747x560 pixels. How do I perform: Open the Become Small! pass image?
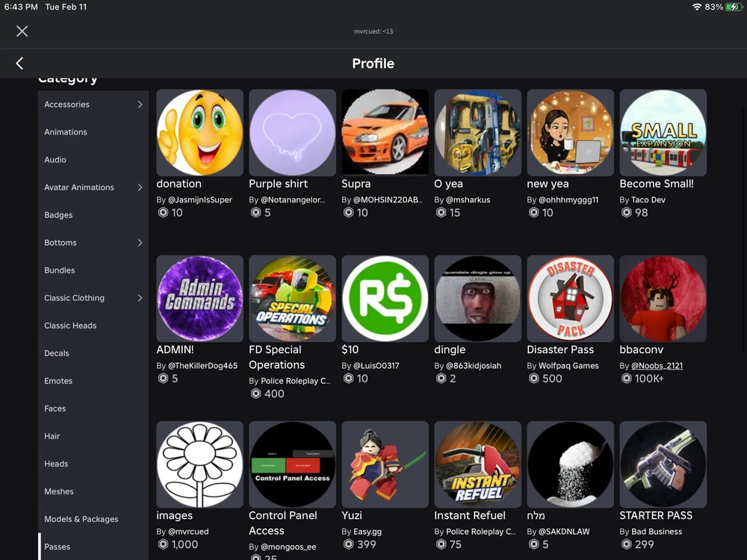[663, 133]
